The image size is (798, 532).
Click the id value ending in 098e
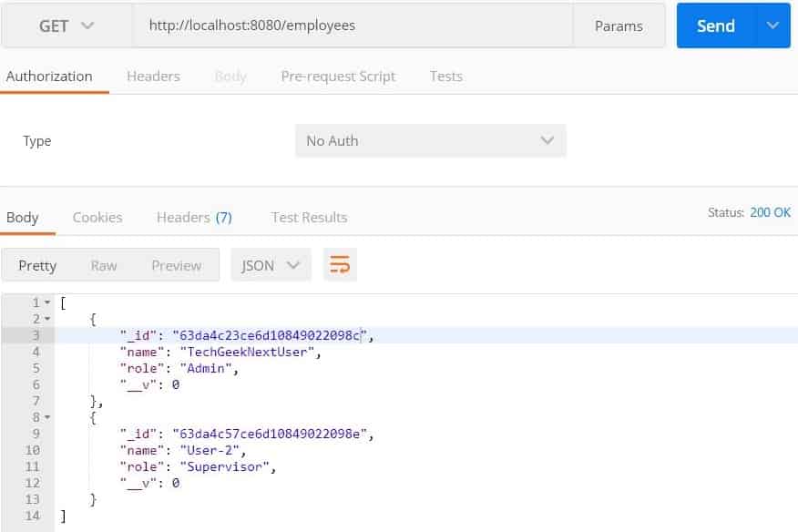270,434
